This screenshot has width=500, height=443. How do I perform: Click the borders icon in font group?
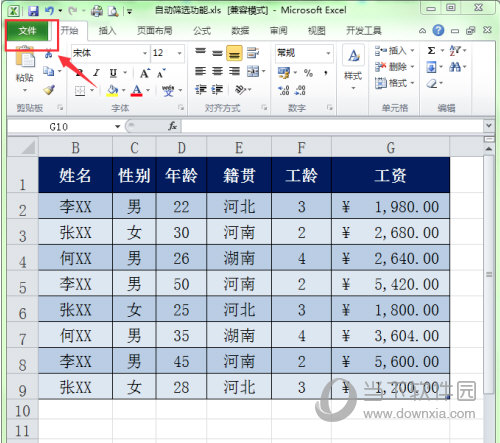pyautogui.click(x=80, y=90)
